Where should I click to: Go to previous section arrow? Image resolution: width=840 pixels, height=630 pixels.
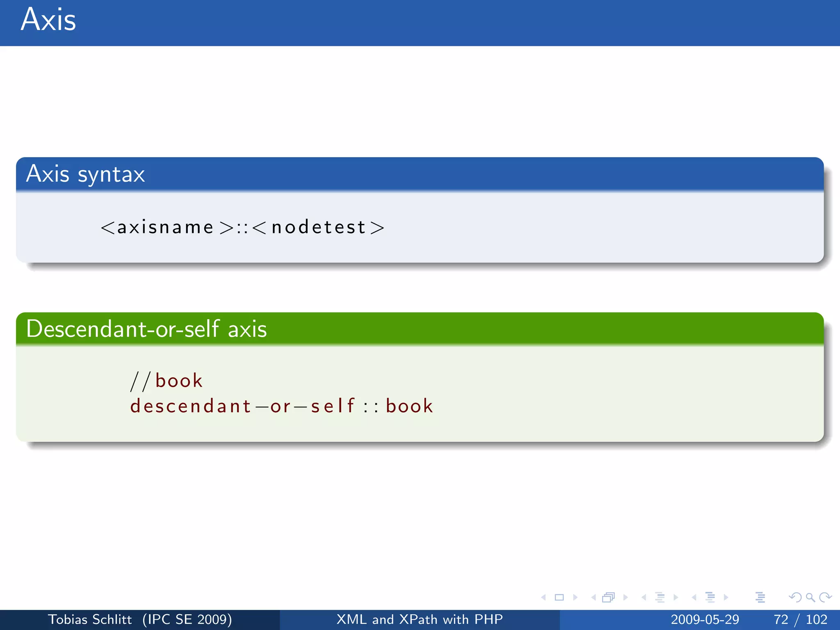[694, 598]
